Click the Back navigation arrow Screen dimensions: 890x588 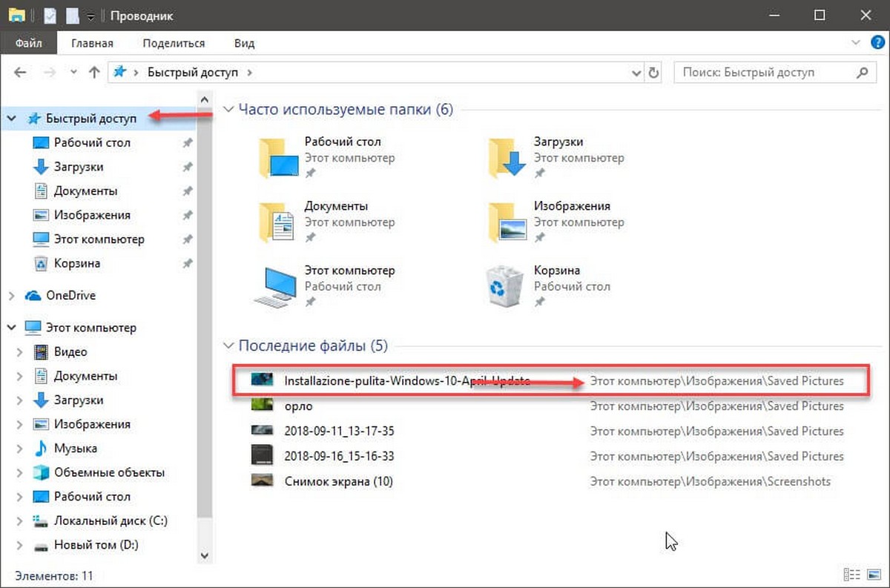[x=21, y=73]
